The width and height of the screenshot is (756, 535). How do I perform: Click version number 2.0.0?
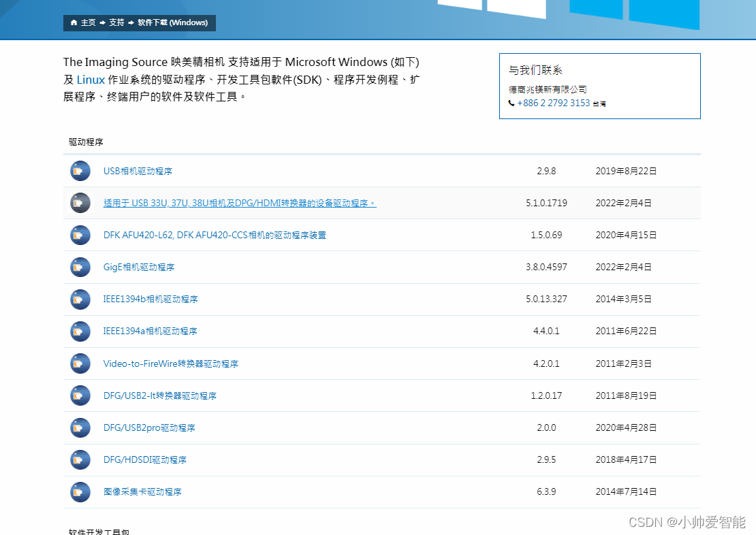(546, 427)
